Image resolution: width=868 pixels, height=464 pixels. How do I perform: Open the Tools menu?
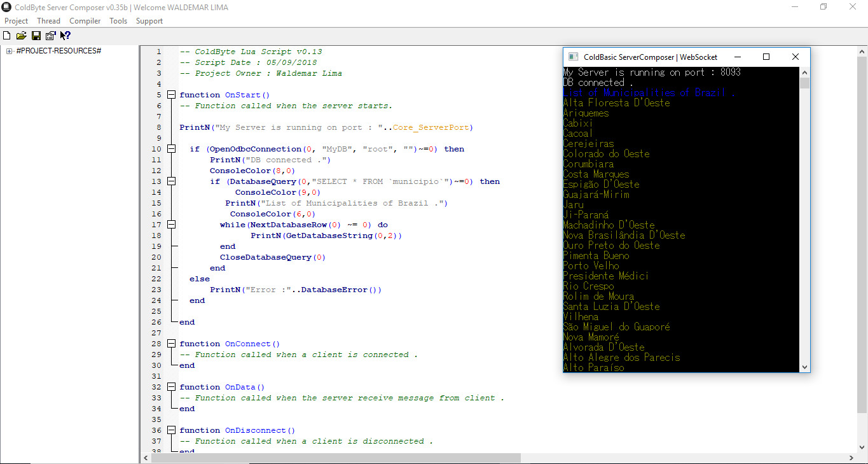click(118, 20)
